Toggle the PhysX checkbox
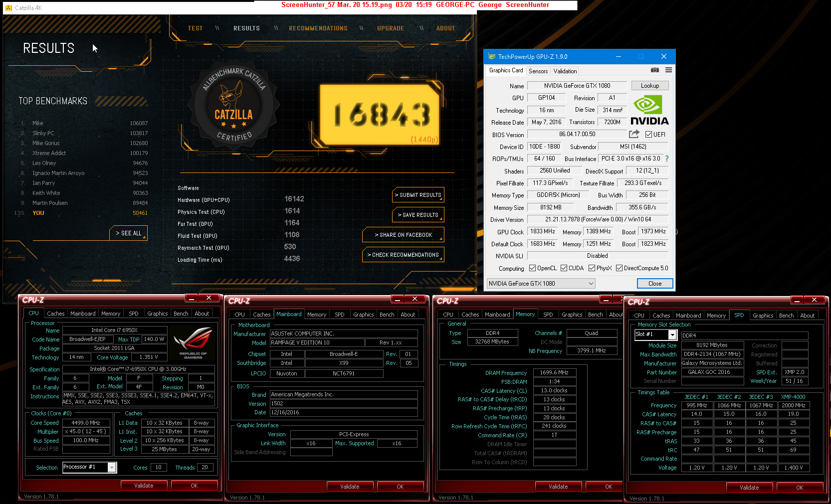 [x=592, y=268]
